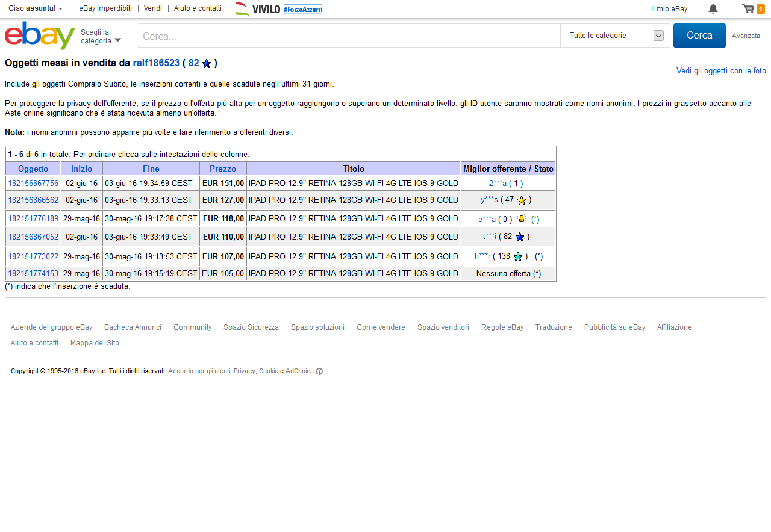
Task: Click turquoise star beside h***r feedback
Action: point(518,256)
